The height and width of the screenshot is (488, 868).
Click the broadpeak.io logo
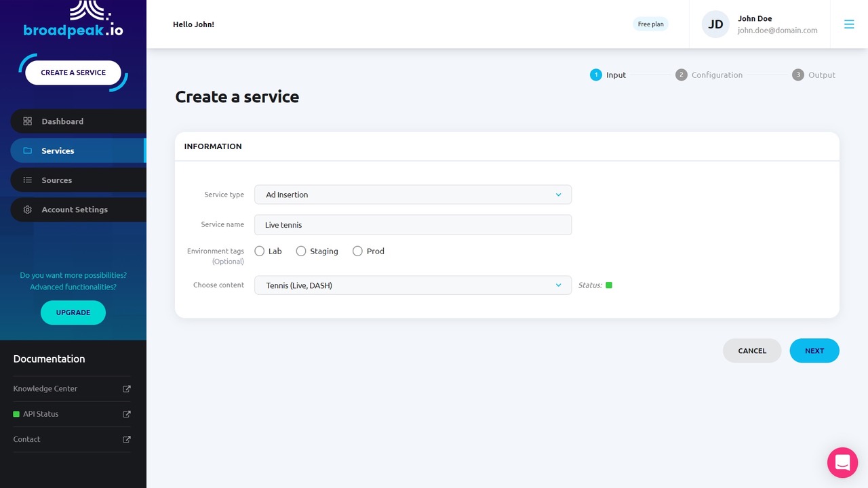pos(73,20)
